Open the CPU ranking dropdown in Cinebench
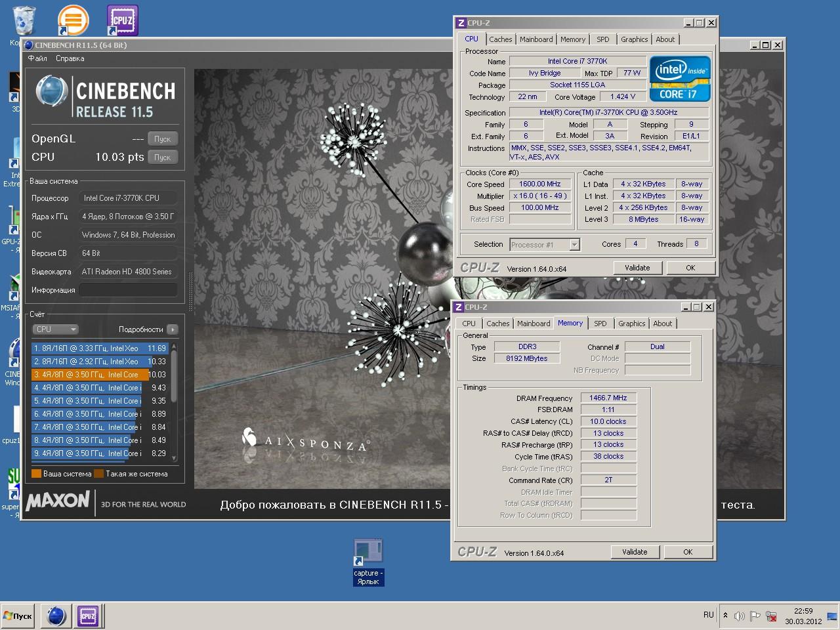Screen dimensions: 840x630 coord(55,329)
